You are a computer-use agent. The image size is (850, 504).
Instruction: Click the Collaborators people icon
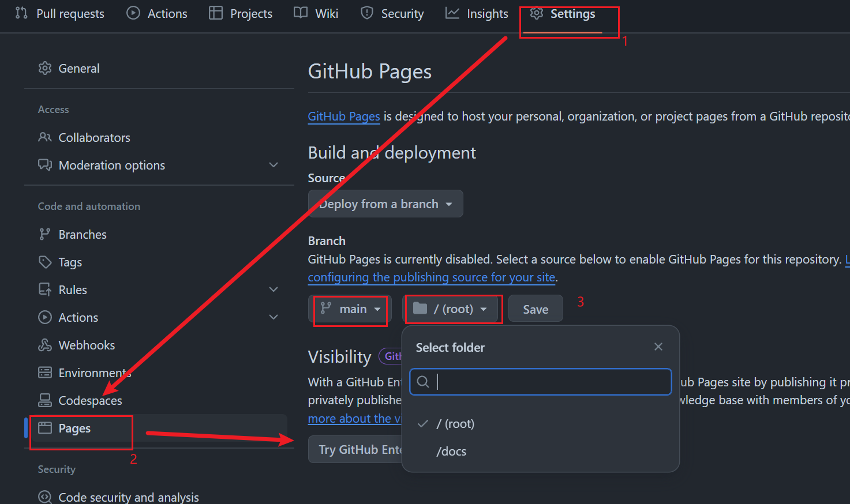click(45, 137)
